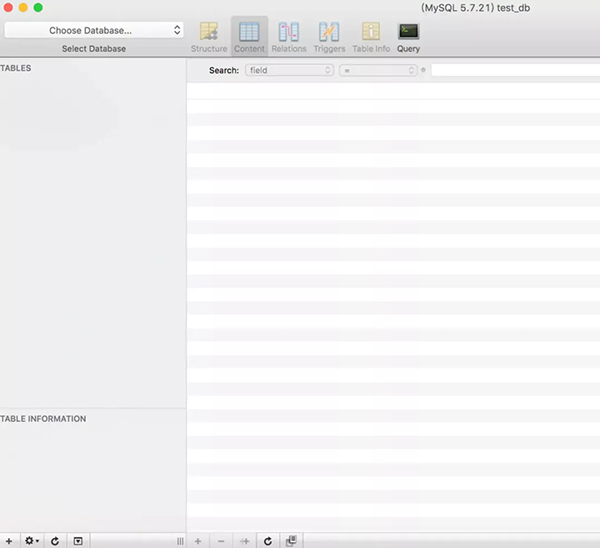This screenshot has width=600, height=548.
Task: Remove selected row with minus button
Action: point(221,541)
